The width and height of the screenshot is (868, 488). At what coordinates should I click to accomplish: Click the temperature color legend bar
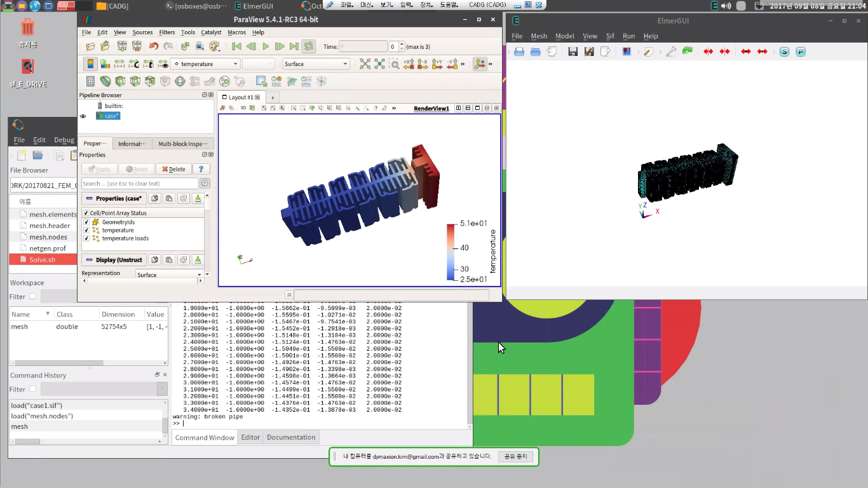pyautogui.click(x=451, y=252)
